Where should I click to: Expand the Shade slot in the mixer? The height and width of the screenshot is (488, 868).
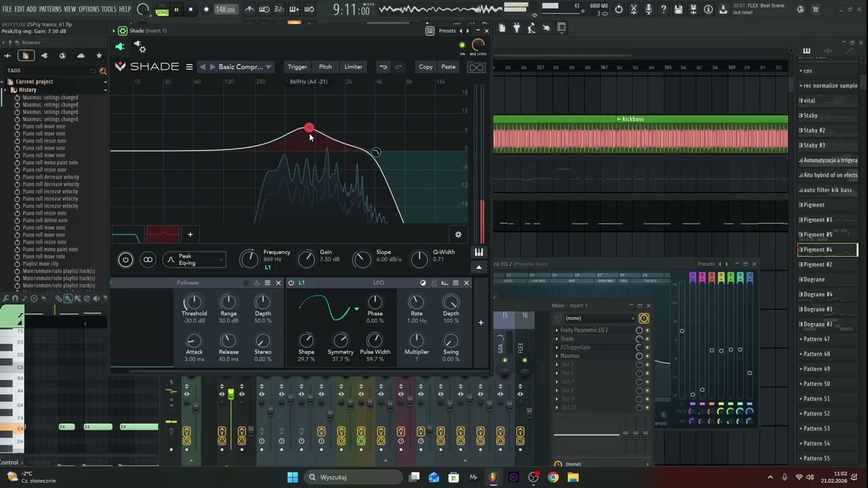click(557, 339)
